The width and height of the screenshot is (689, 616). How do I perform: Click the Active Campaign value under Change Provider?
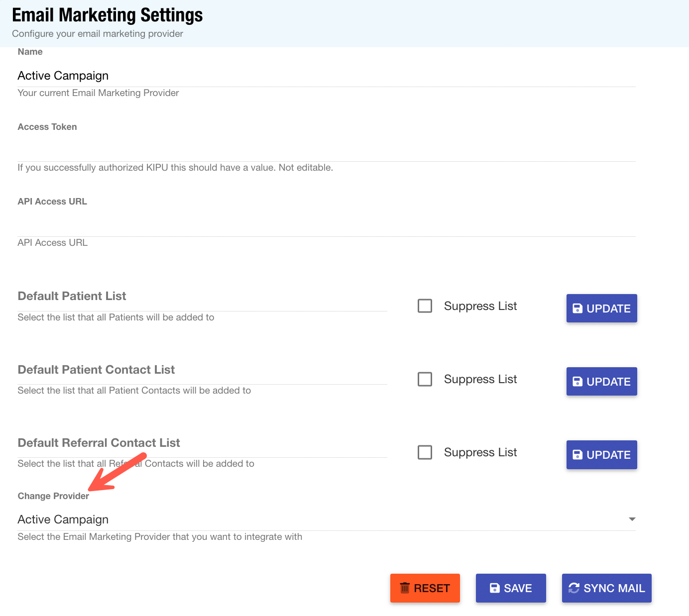pyautogui.click(x=63, y=519)
